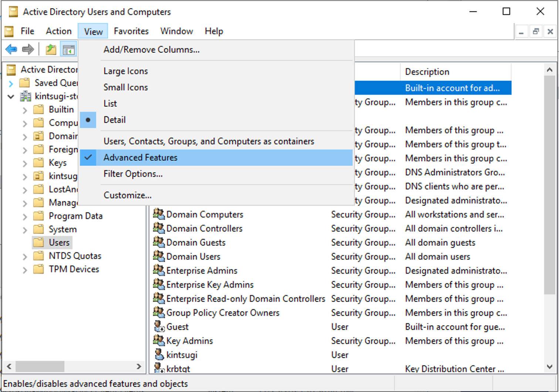
Task: Expand the System container
Action: tap(25, 230)
